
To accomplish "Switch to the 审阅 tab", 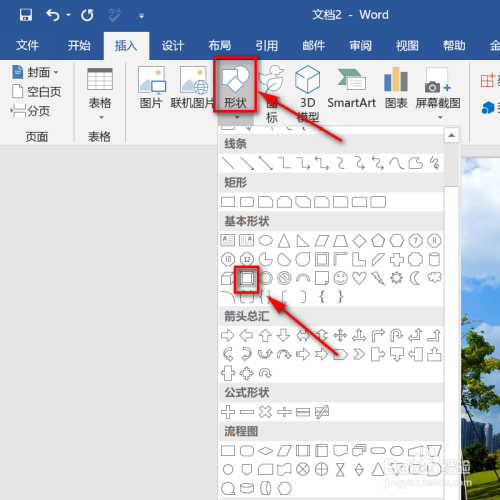I will (x=360, y=45).
